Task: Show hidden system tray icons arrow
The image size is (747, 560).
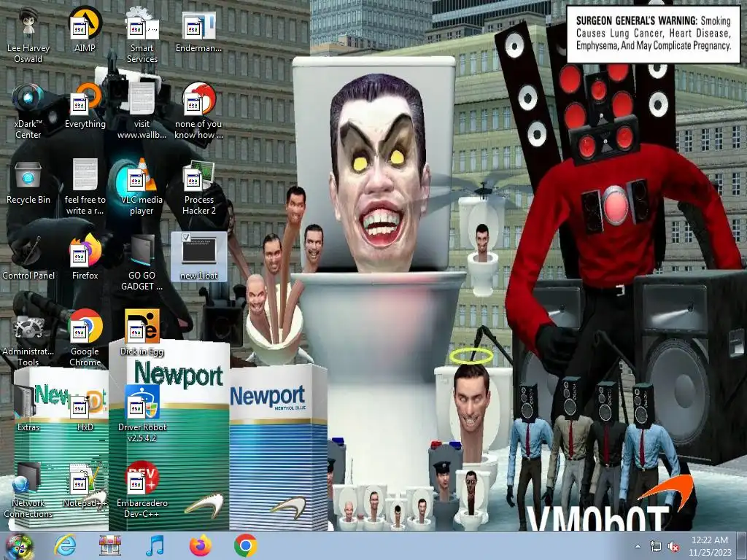Action: click(638, 547)
